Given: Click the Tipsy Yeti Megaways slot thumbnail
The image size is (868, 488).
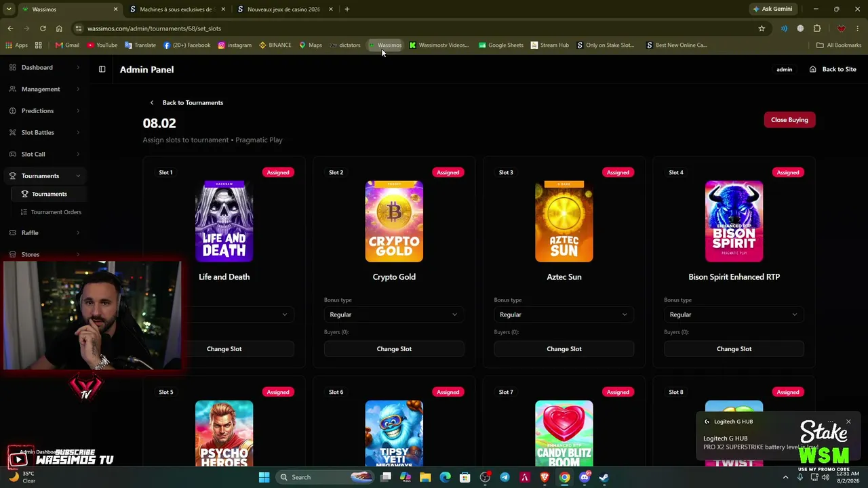Looking at the screenshot, I should 394,434.
